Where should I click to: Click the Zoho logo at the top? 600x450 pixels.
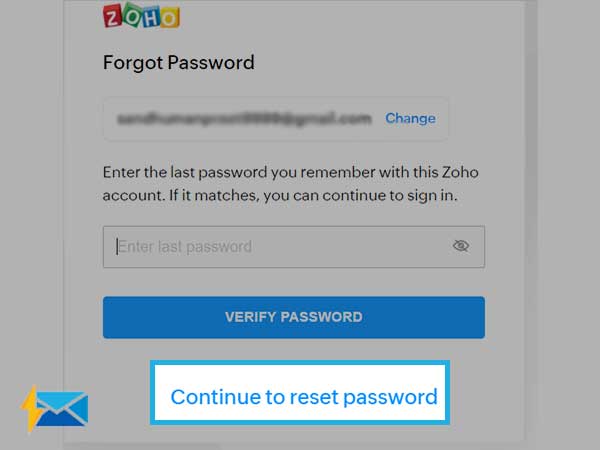pos(141,16)
